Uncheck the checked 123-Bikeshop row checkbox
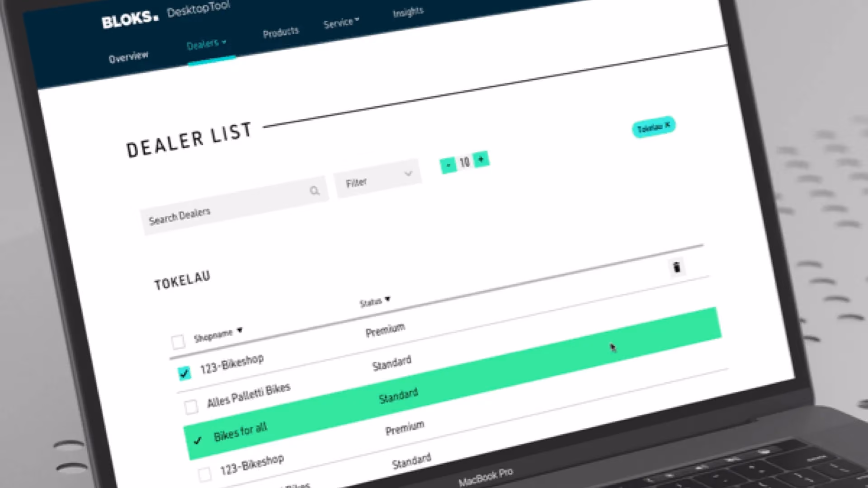Viewport: 868px width, 488px height. tap(184, 373)
